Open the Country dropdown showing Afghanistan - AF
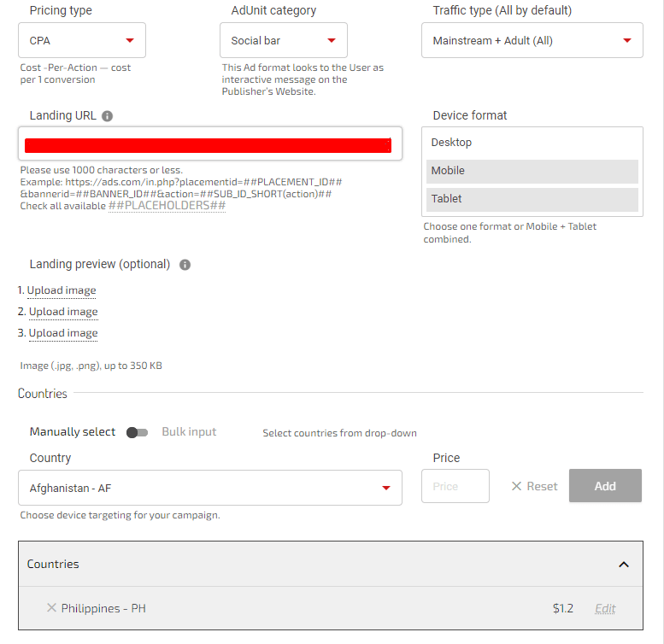 tap(209, 488)
